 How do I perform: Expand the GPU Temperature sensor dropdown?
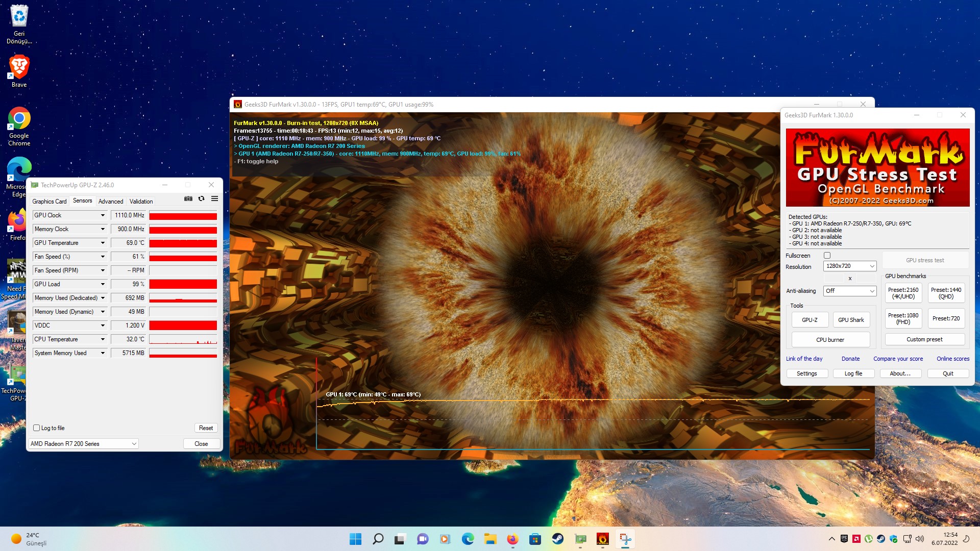pos(103,243)
